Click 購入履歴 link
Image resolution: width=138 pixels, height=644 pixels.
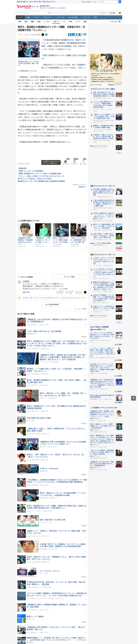point(112,13)
